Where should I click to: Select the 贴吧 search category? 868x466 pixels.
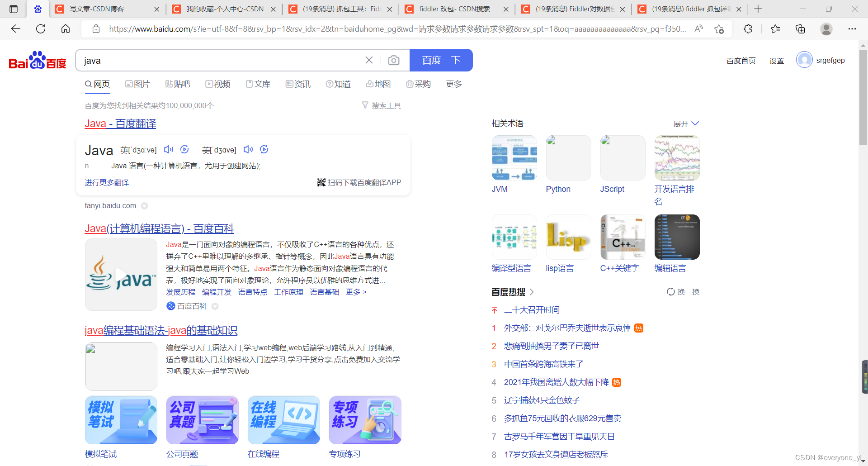(178, 84)
